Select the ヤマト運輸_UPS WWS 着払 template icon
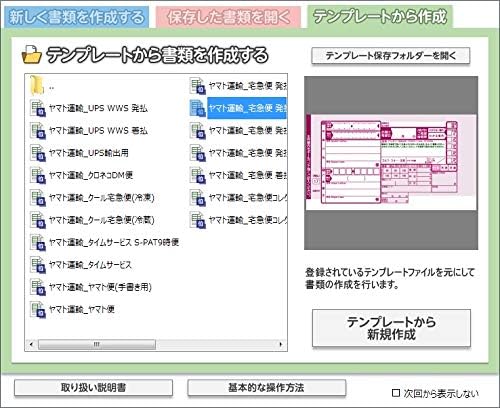500x408 pixels. pos(37,131)
